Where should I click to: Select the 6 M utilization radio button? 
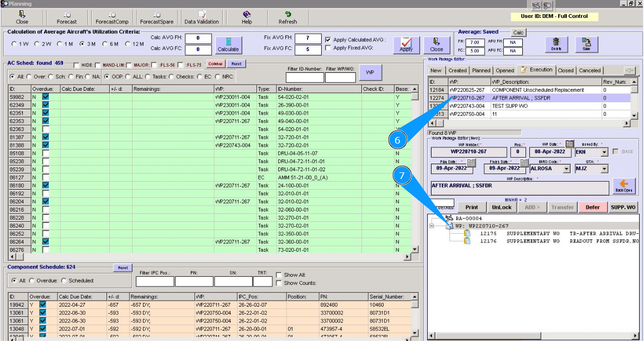point(105,43)
